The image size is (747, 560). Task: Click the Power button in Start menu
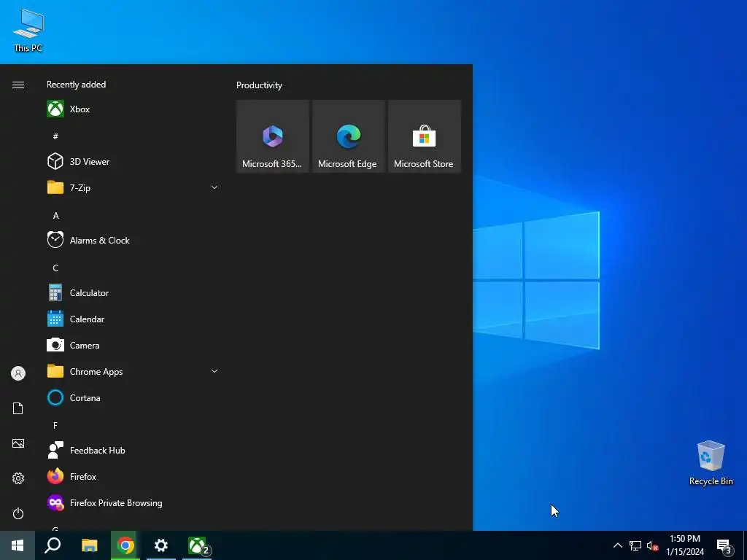18,513
